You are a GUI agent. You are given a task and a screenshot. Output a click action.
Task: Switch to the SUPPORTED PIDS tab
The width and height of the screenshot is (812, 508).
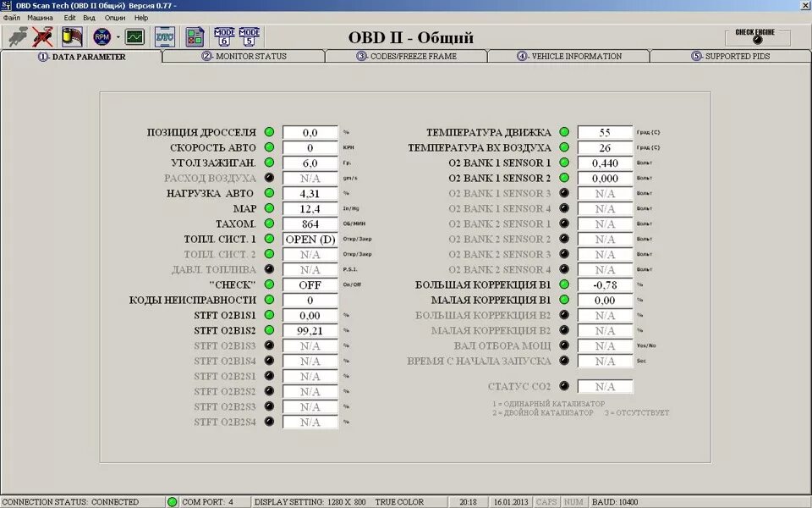pyautogui.click(x=730, y=56)
